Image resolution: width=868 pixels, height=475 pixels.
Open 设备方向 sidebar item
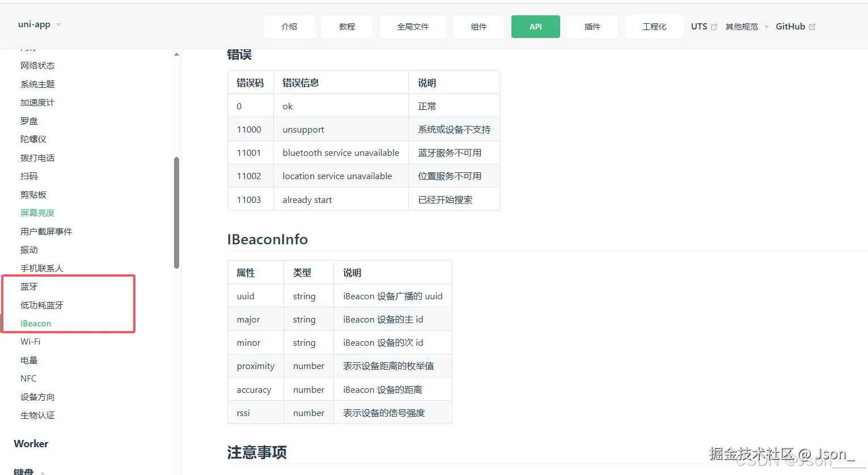tap(37, 397)
